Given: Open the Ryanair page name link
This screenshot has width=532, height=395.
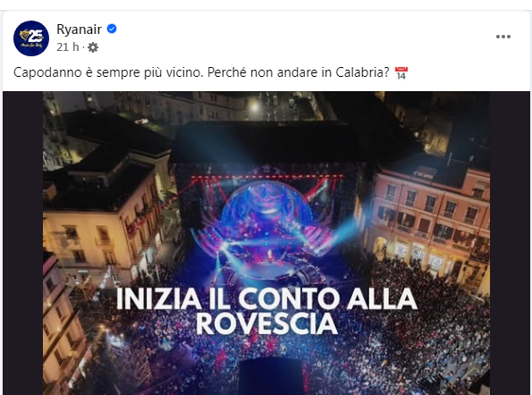Looking at the screenshot, I should coord(79,29).
